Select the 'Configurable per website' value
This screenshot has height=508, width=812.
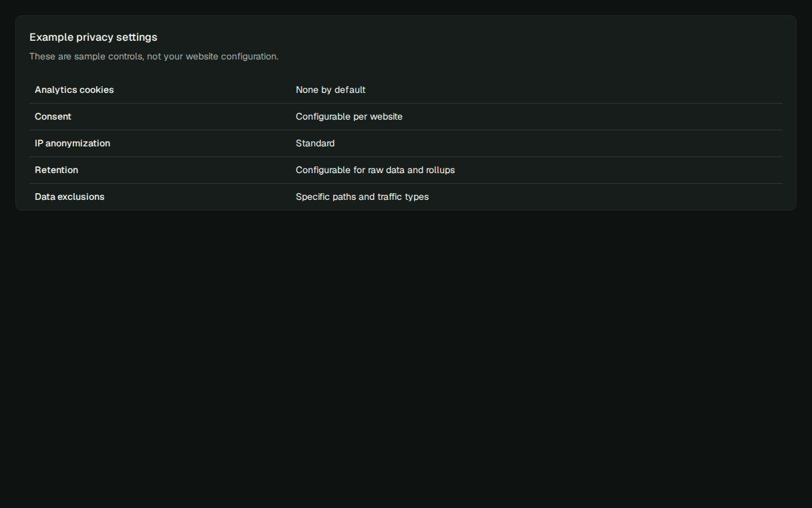pos(349,117)
